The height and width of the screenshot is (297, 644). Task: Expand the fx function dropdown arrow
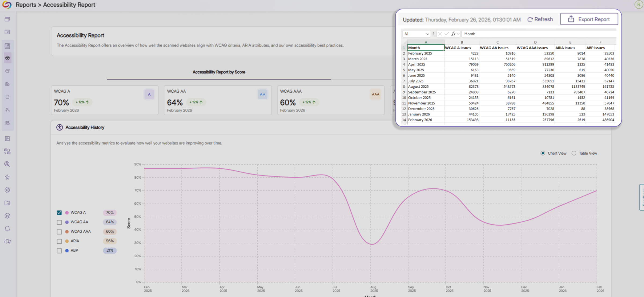(x=458, y=34)
